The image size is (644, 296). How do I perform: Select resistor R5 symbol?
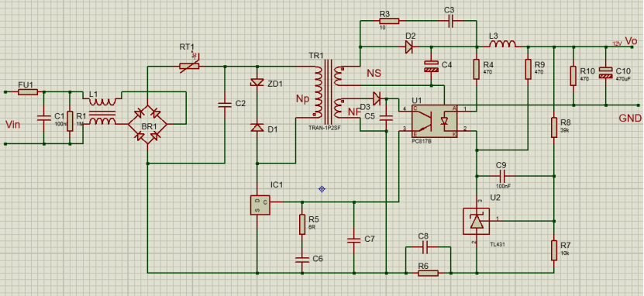tap(302, 224)
